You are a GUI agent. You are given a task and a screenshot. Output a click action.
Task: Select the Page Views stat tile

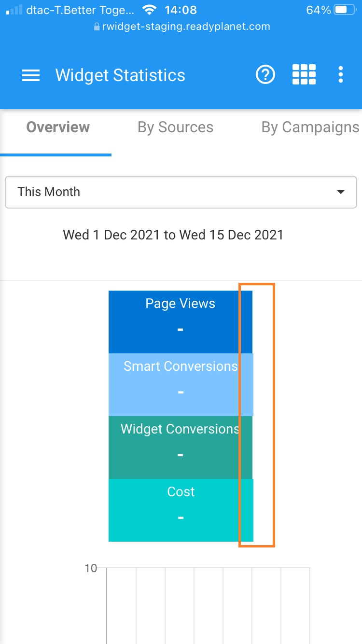[x=180, y=322]
